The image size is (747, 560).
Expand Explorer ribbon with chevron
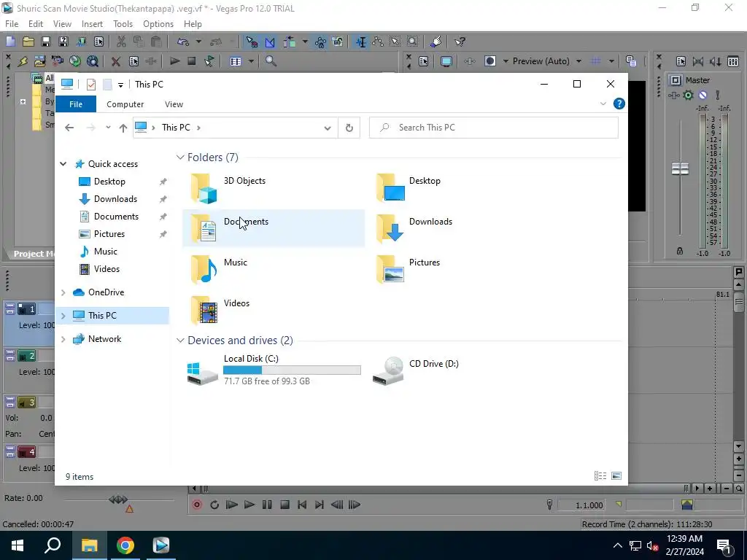(603, 104)
